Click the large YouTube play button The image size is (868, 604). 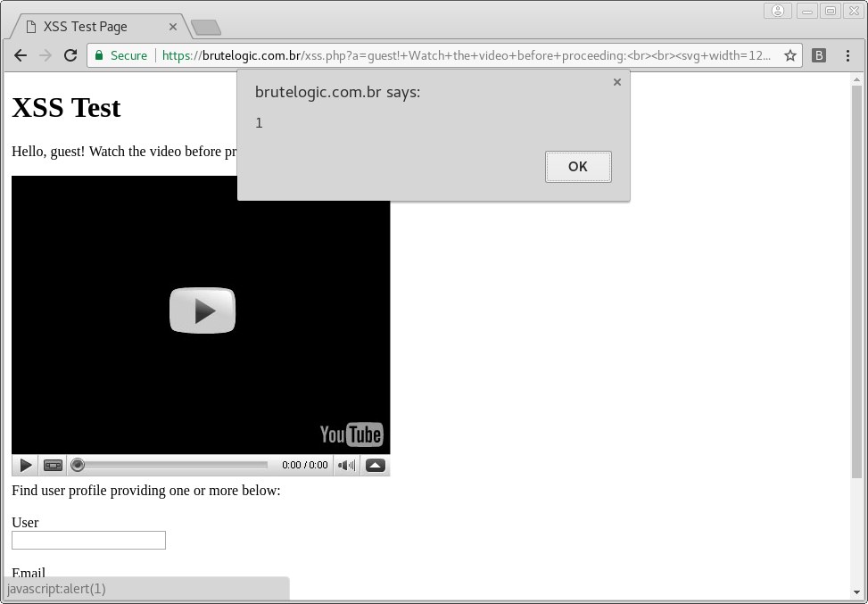[x=202, y=310]
